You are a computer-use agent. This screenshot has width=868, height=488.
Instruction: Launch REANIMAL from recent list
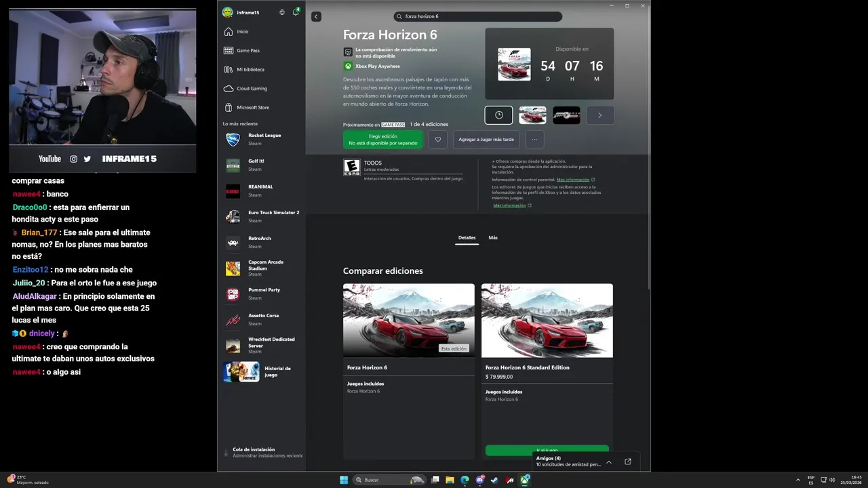click(x=261, y=191)
